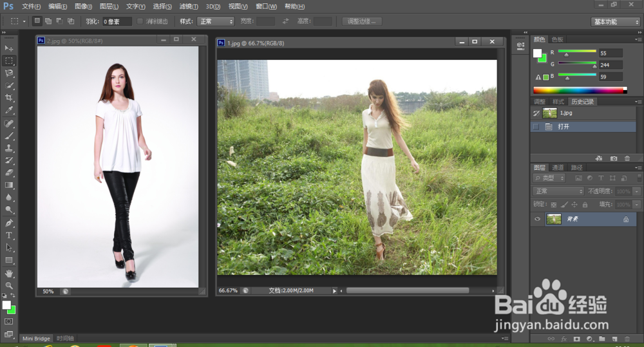Set history brush source on 打开 state

tap(536, 126)
